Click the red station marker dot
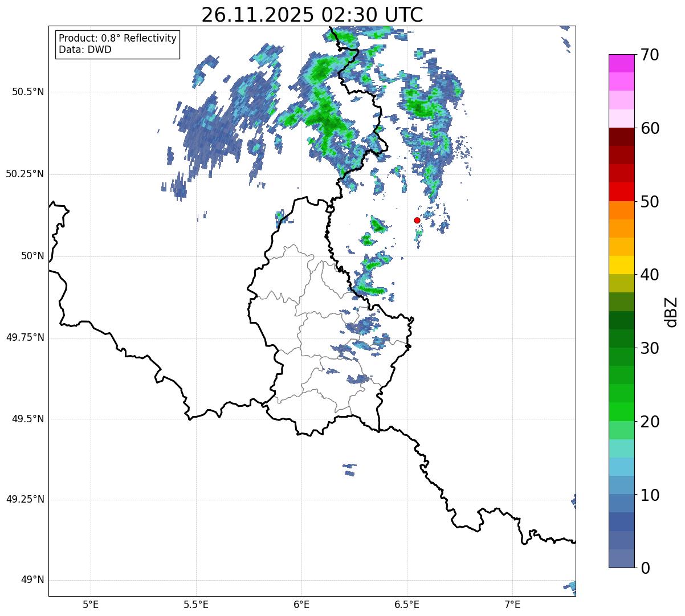Screen dimensions: 685x616 [417, 220]
